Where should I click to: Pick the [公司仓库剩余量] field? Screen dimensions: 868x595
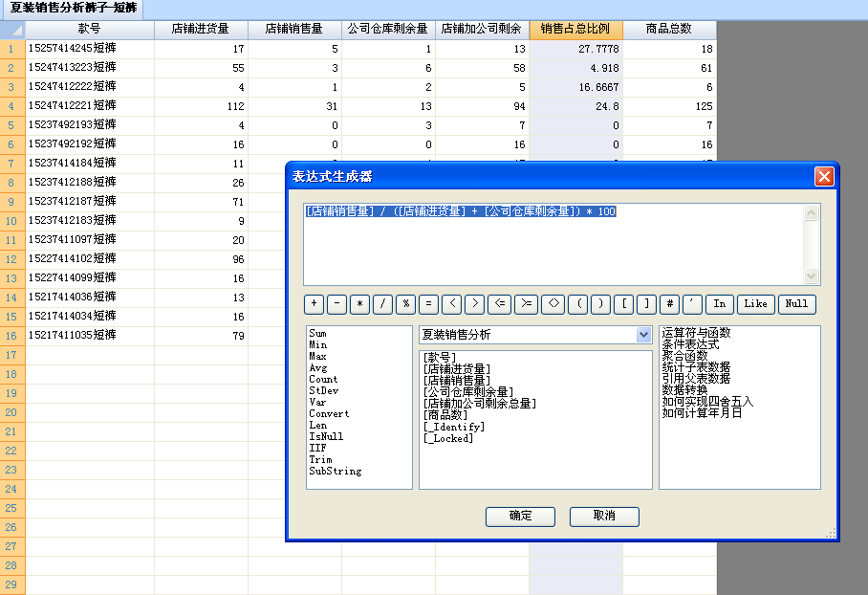tap(468, 391)
